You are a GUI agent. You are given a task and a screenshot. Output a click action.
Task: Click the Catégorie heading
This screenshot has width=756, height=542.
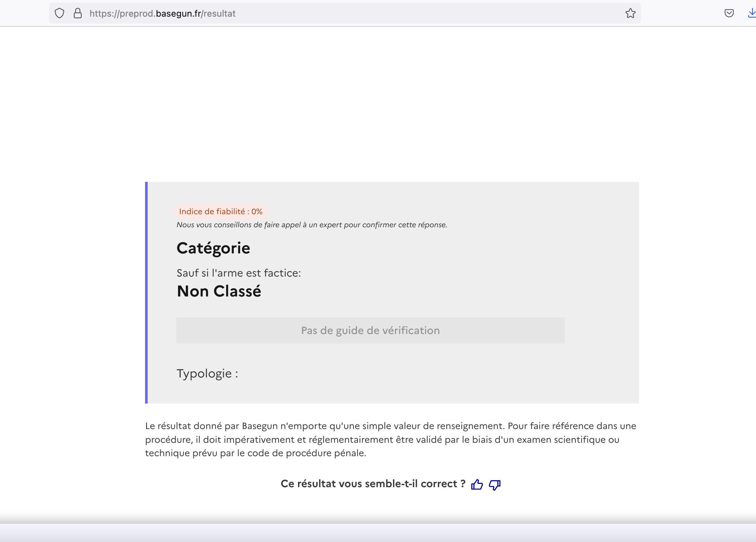click(213, 248)
